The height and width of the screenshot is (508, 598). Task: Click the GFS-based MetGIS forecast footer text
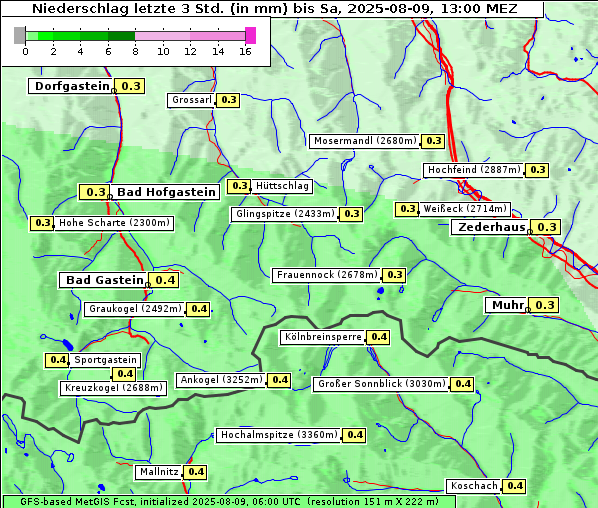click(x=229, y=502)
